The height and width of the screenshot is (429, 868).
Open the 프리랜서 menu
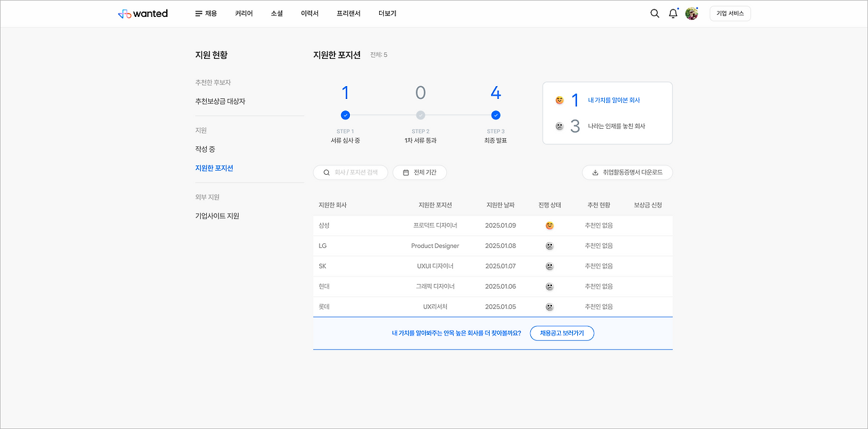[349, 14]
